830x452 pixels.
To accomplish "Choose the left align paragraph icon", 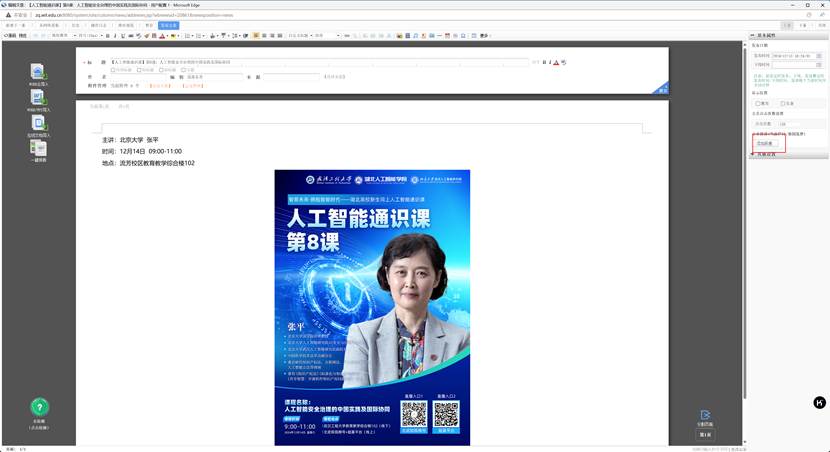I will 255,35.
